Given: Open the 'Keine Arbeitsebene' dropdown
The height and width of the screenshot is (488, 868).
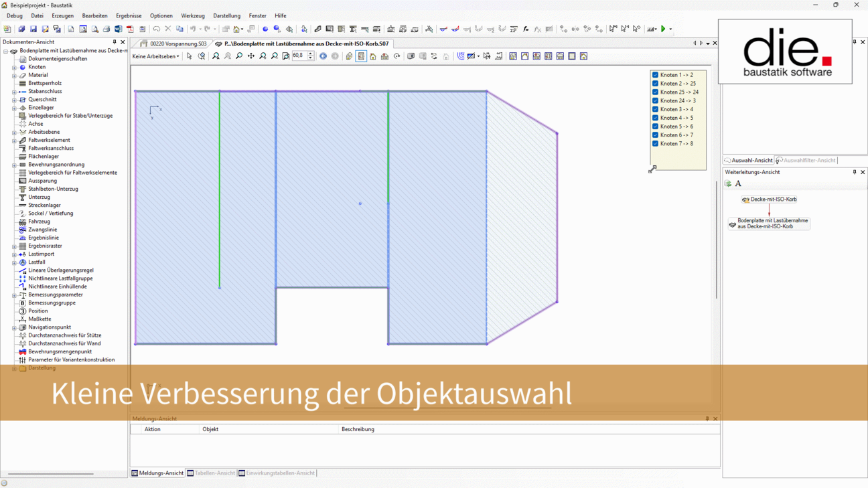Looking at the screenshot, I should 156,56.
